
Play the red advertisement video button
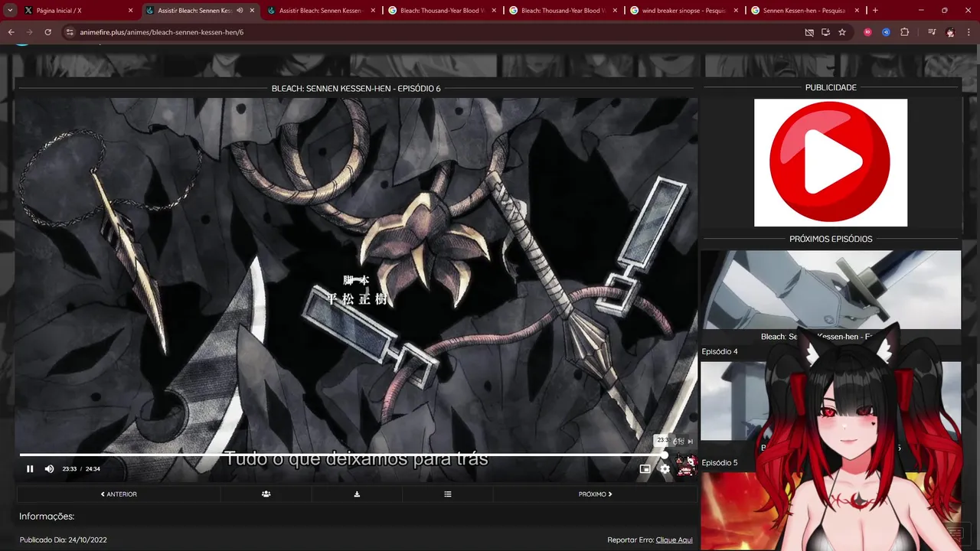coord(830,162)
